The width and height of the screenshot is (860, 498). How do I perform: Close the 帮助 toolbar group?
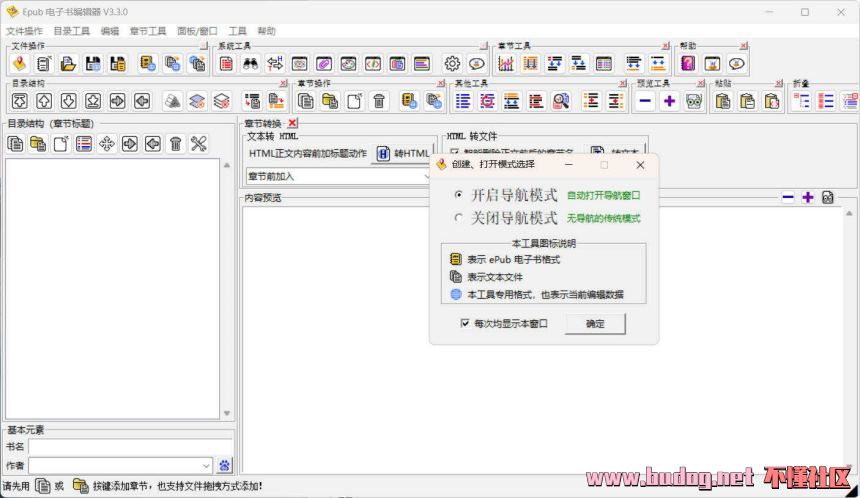click(744, 46)
